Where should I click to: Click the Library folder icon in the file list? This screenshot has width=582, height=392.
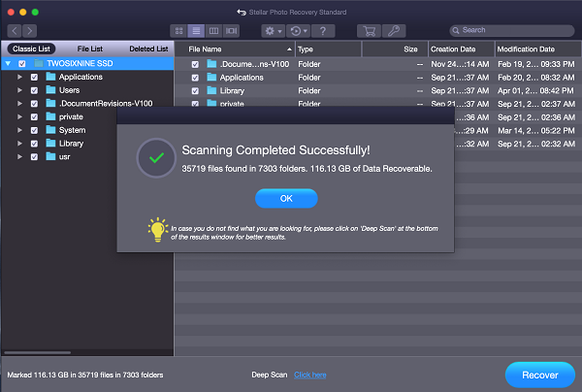click(x=211, y=90)
